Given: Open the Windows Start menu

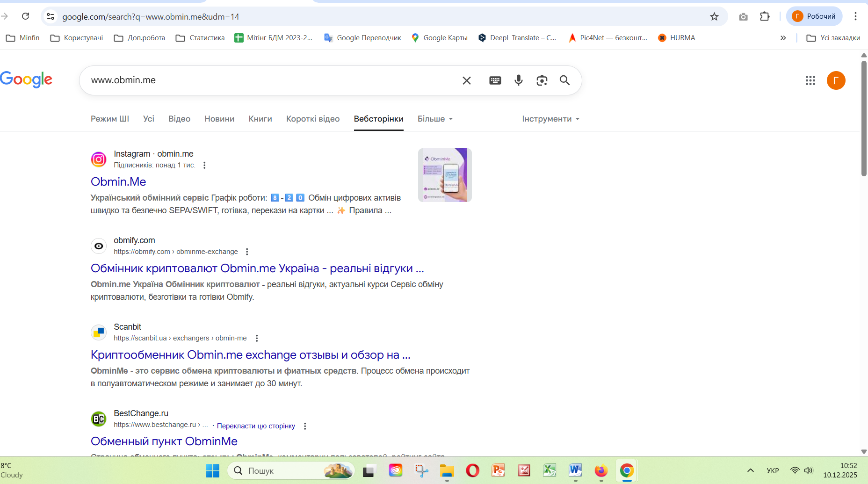Looking at the screenshot, I should click(212, 470).
